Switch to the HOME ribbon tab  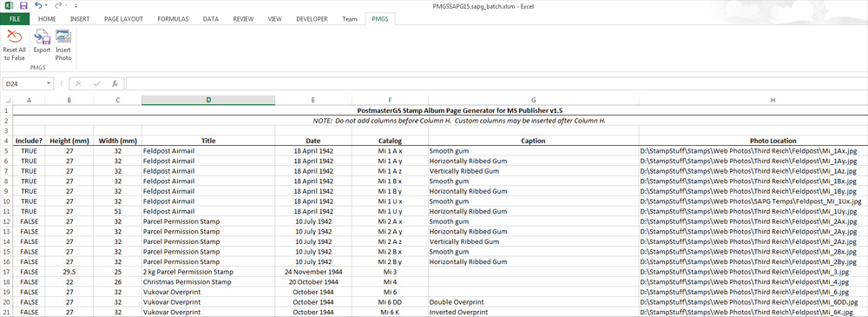coord(47,19)
